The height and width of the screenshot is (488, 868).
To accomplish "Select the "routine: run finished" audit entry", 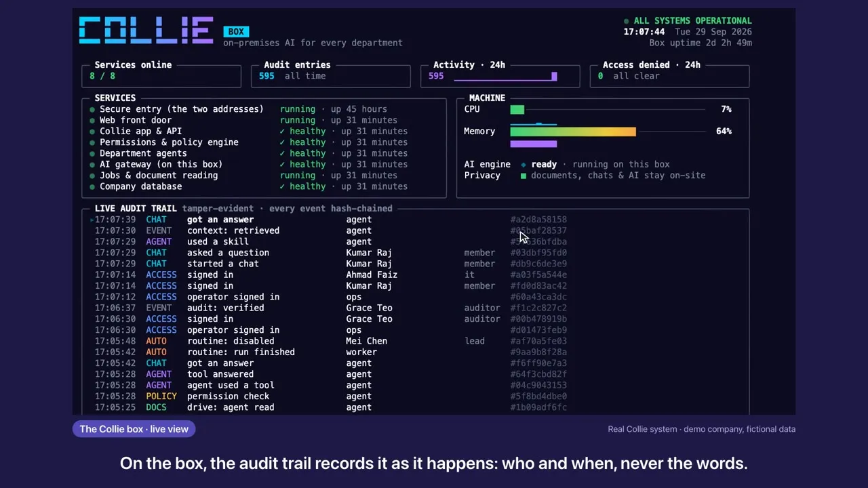I will [x=241, y=352].
